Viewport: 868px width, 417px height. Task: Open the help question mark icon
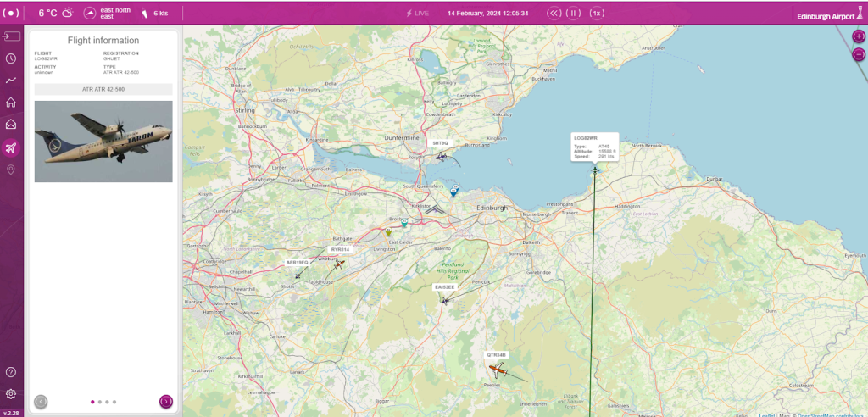pos(11,372)
